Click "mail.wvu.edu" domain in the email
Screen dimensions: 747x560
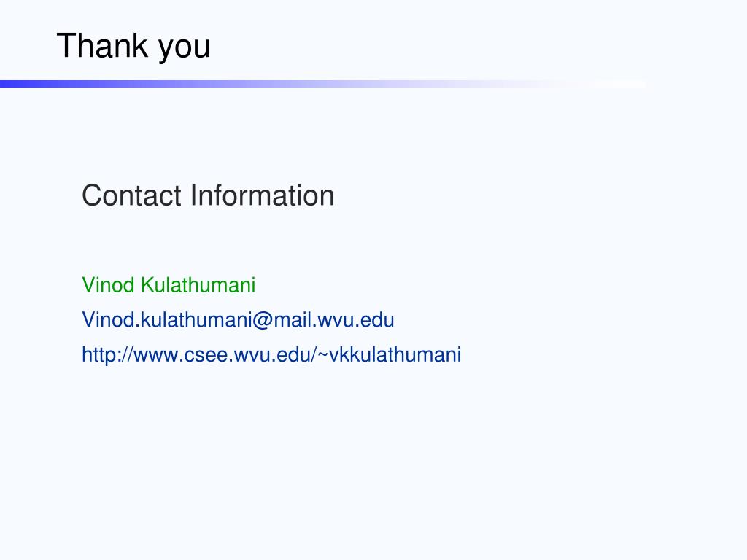(x=333, y=320)
